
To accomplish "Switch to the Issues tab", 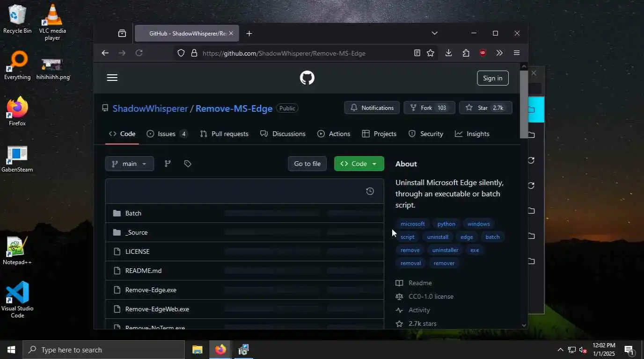I will [x=167, y=134].
